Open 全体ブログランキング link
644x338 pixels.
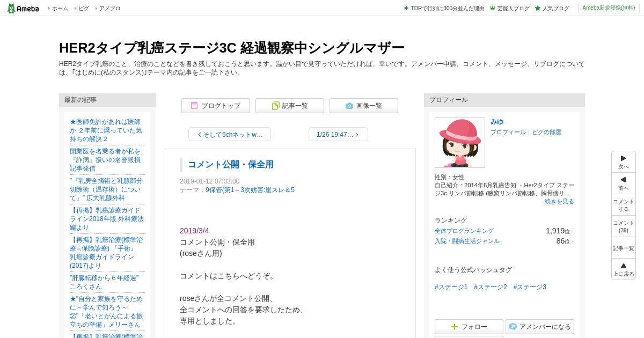point(464,231)
